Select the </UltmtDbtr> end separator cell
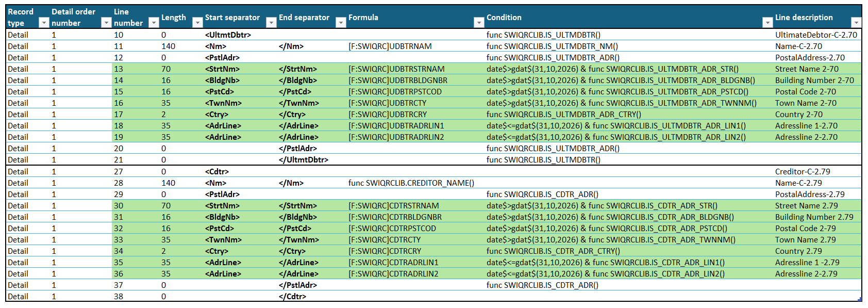This screenshot has width=868, height=308. click(303, 160)
